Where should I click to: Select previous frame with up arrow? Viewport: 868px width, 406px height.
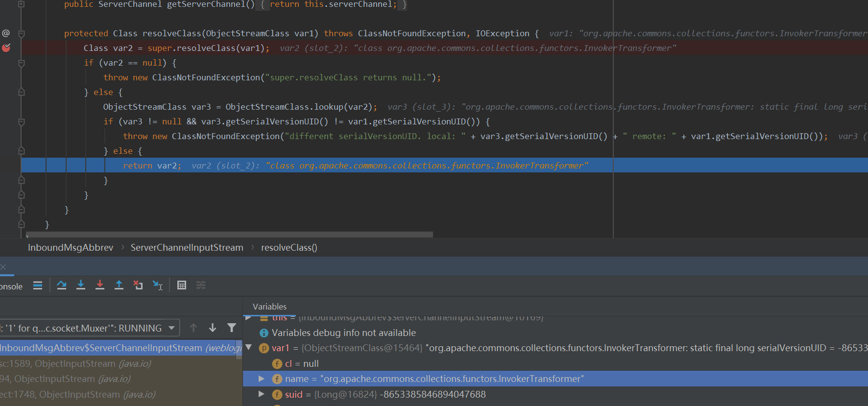[193, 328]
